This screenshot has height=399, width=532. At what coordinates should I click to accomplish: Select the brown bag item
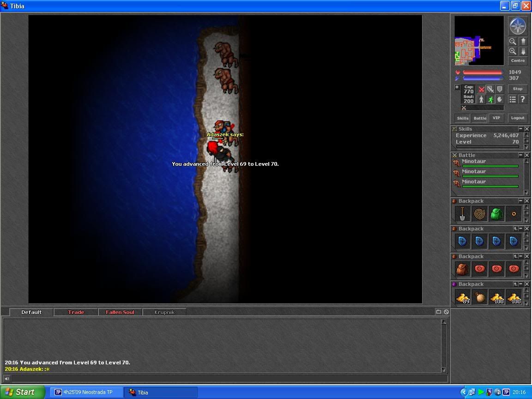[480, 297]
